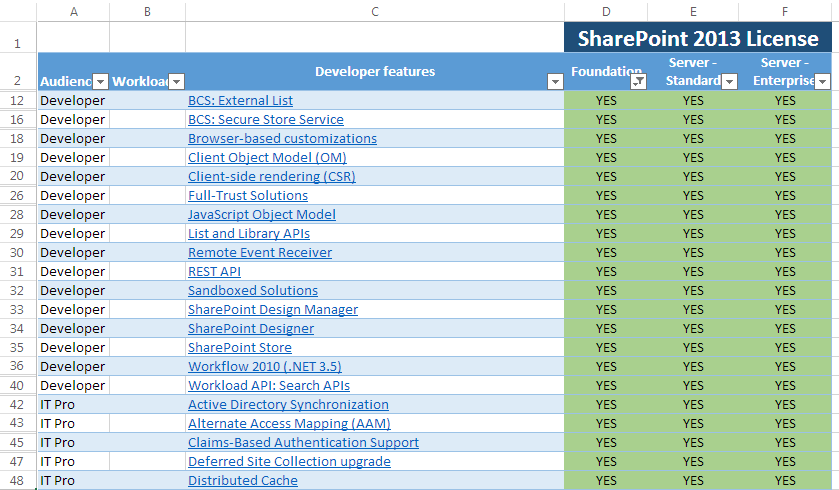
Task: Open the BCS: External List link
Action: (240, 100)
